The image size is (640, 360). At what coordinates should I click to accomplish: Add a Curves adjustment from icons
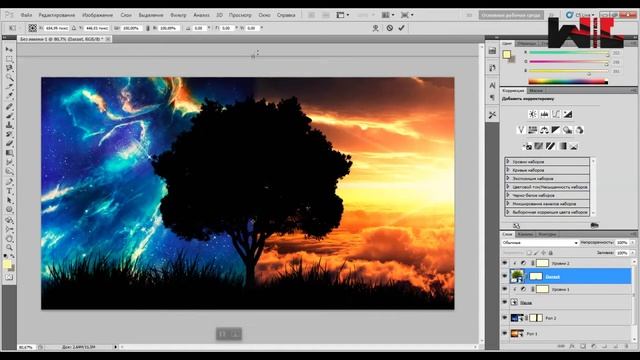click(556, 114)
